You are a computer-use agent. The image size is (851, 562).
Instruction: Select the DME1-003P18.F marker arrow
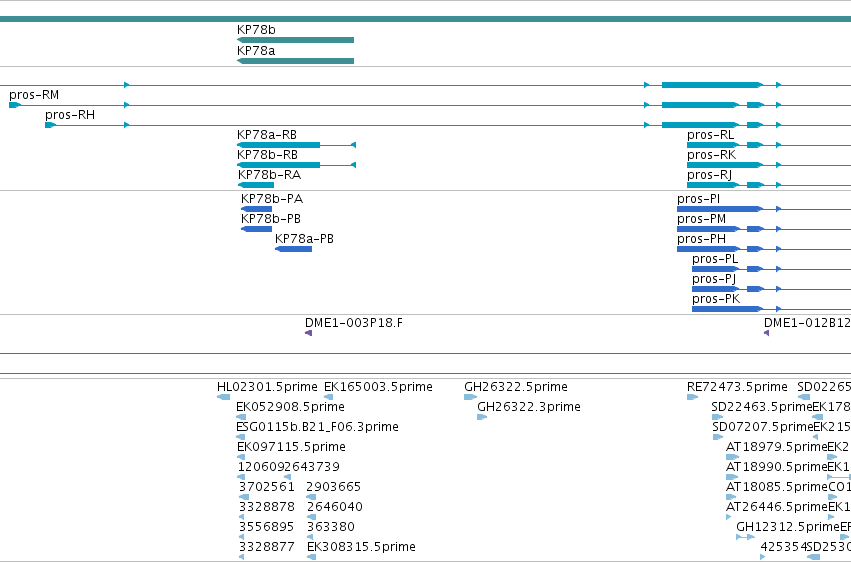point(308,333)
